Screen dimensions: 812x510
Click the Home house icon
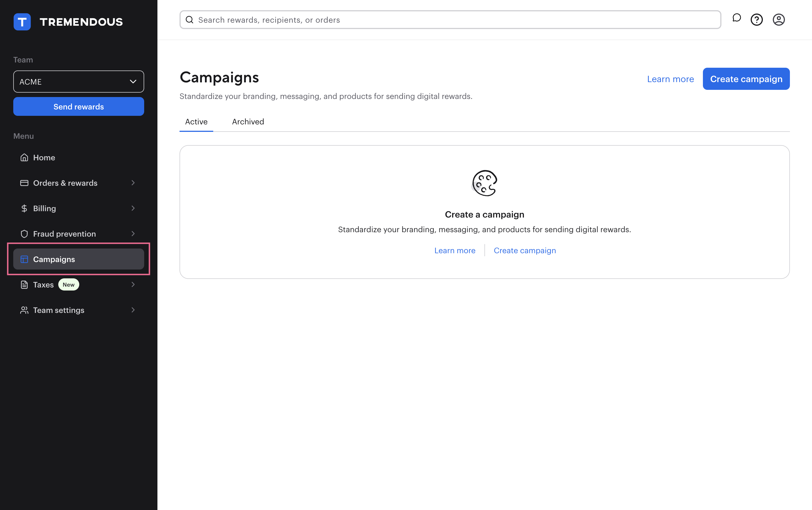(24, 158)
